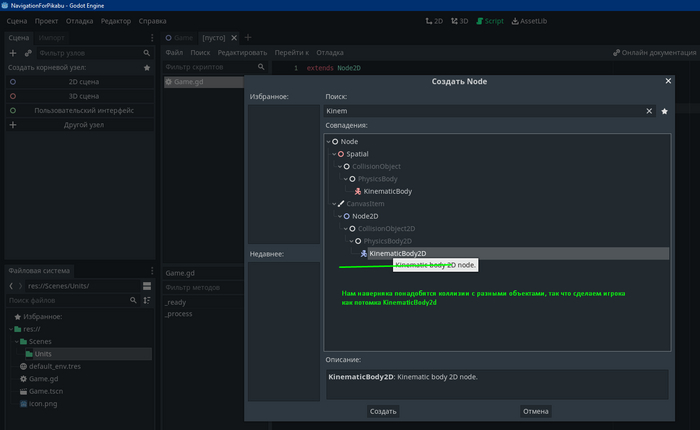Viewport: 700px width, 430px height.
Task: Click the add node plus icon in Scene panel
Action: pyautogui.click(x=13, y=52)
